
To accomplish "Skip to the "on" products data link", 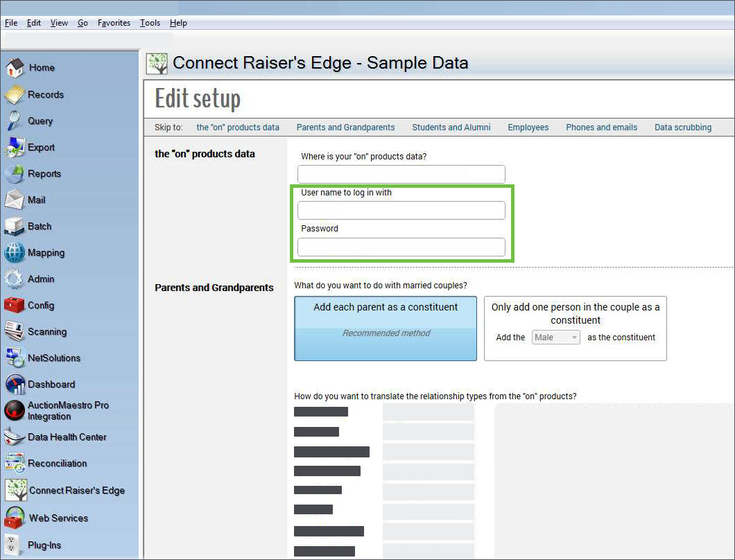I will 238,127.
